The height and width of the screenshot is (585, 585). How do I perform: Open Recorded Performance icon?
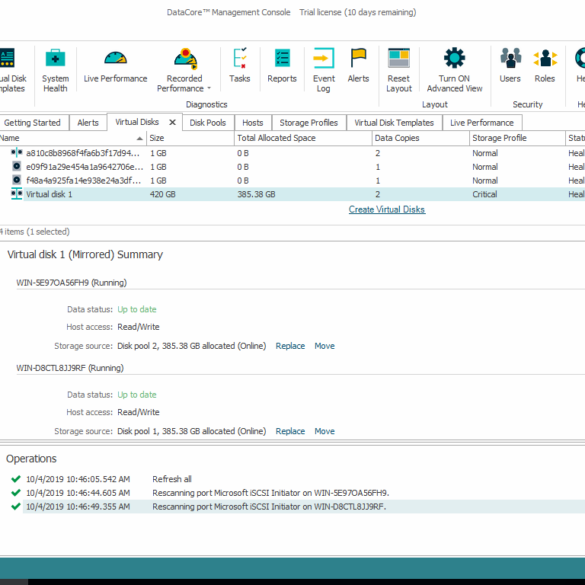coord(185,59)
